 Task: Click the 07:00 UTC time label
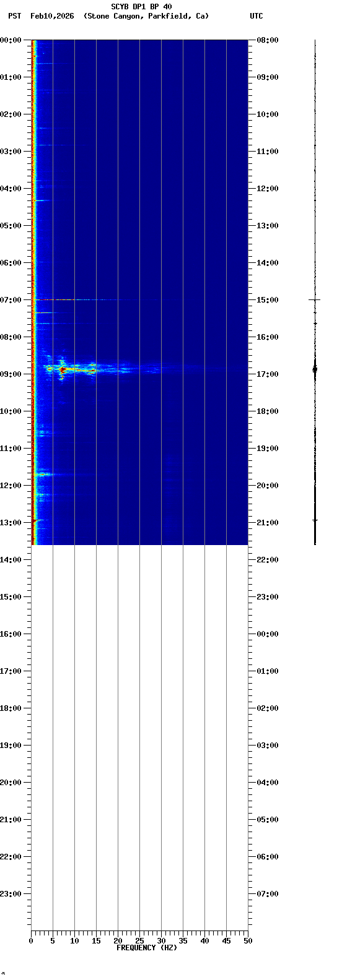tap(268, 894)
